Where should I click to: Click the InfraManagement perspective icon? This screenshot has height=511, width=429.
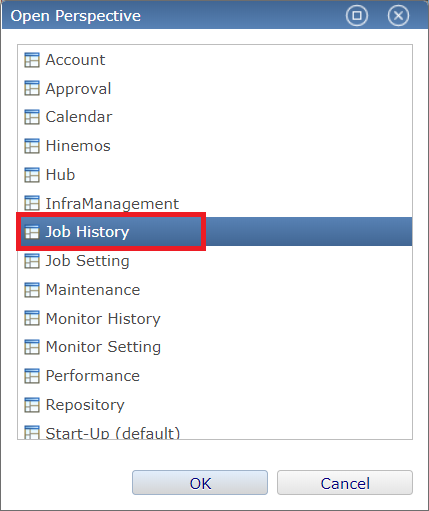tap(32, 203)
